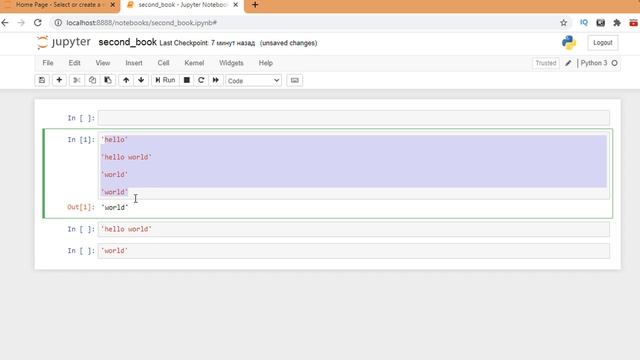Click the Python logo icon
The height and width of the screenshot is (360, 640).
coord(569,42)
